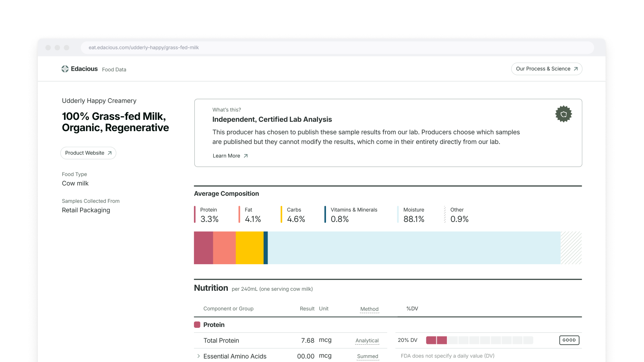Click the Unit column header
Viewport: 644px width, 362px height.
(x=324, y=309)
